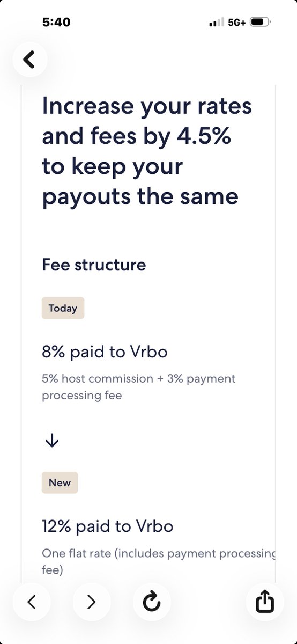Tap '12% paid to Vrbo' text
The height and width of the screenshot is (644, 297).
pos(108,526)
